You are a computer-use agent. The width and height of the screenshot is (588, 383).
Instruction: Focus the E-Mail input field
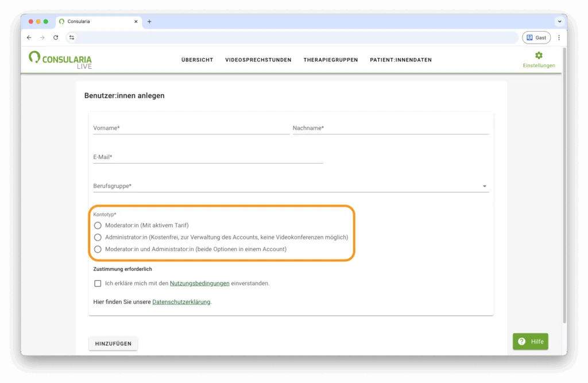207,157
